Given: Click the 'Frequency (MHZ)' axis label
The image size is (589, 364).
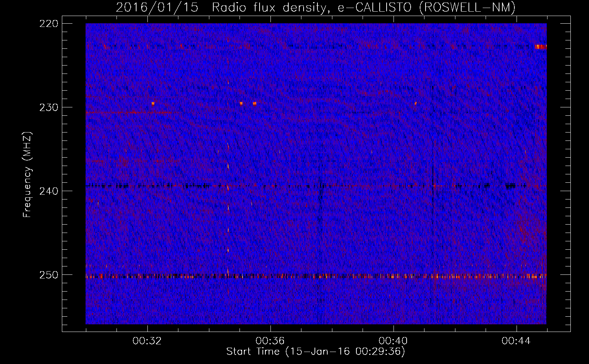Looking at the screenshot, I should [27, 174].
